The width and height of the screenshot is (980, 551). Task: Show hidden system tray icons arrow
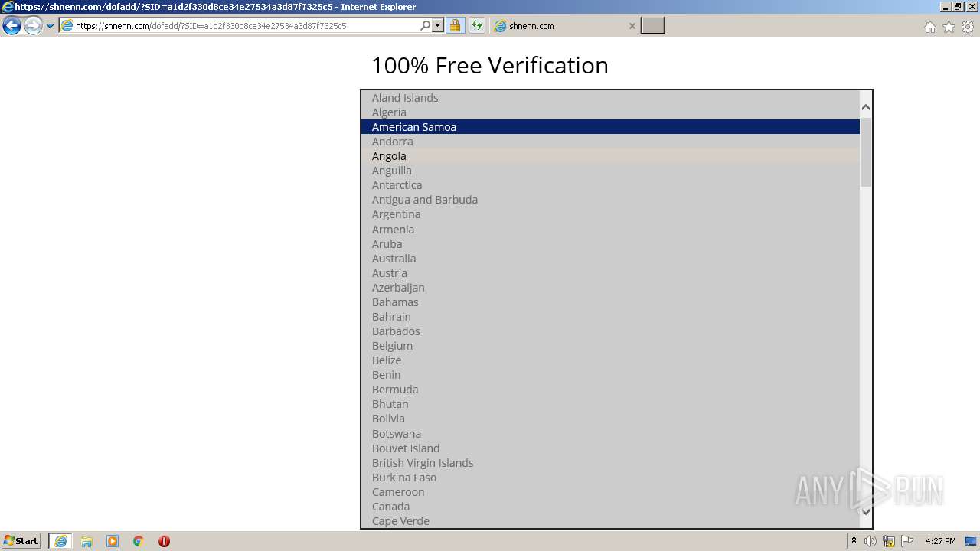point(854,541)
